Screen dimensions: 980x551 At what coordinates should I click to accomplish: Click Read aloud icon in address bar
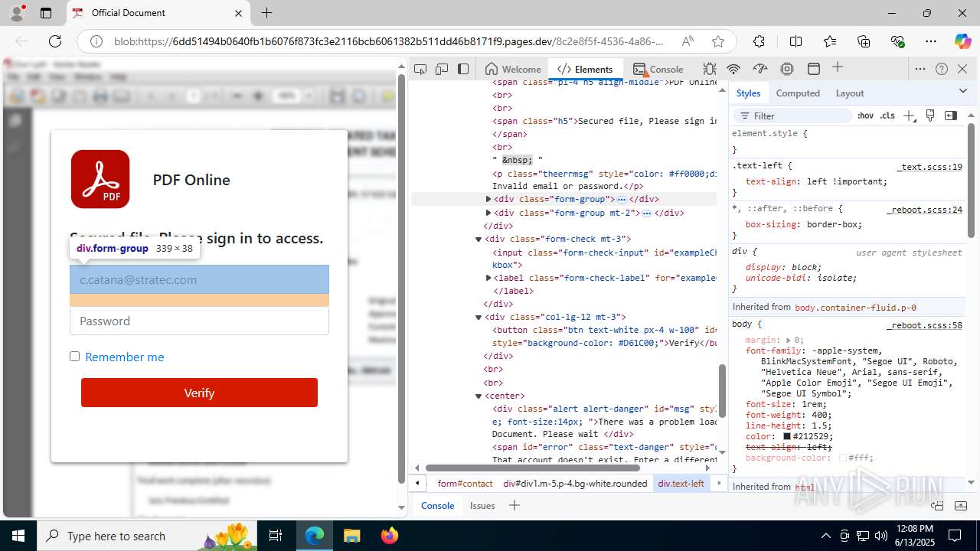click(688, 41)
